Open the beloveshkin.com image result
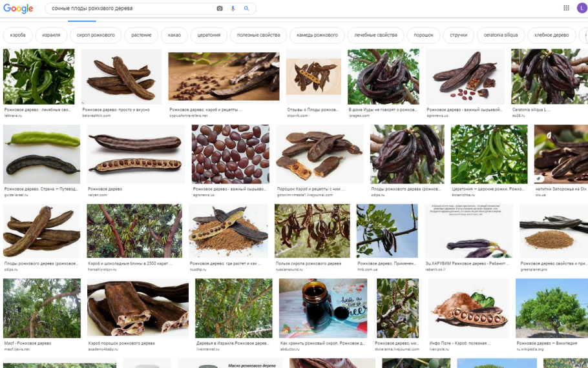 [x=121, y=76]
